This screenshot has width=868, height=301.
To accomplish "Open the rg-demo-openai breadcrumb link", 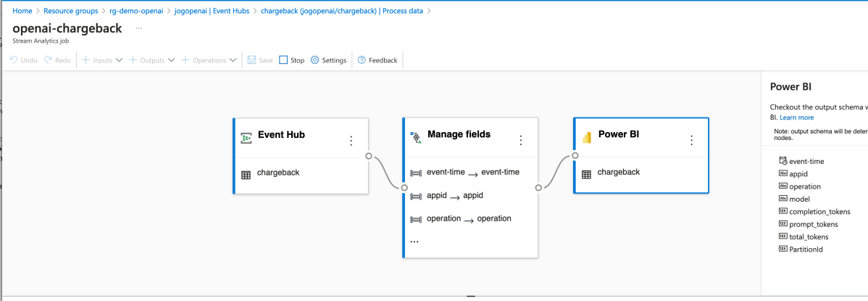I will 137,11.
